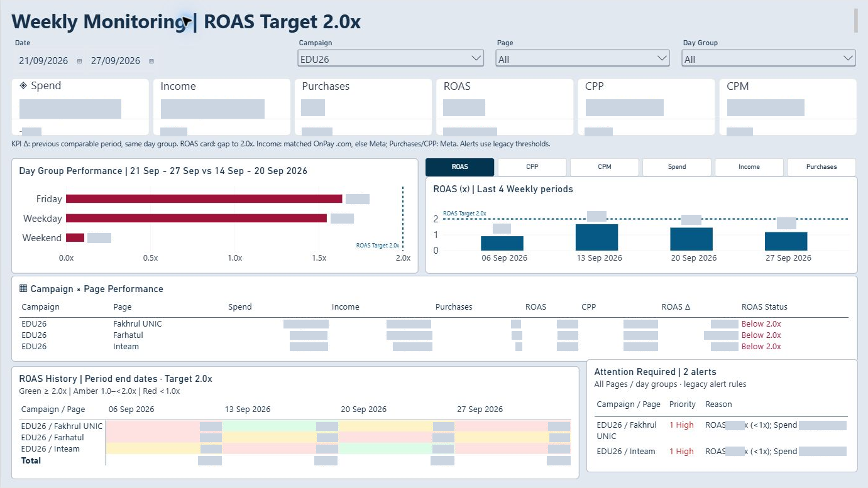Open the calendar picker beside end date 27/09/2026
The width and height of the screenshot is (868, 488).
[x=151, y=61]
